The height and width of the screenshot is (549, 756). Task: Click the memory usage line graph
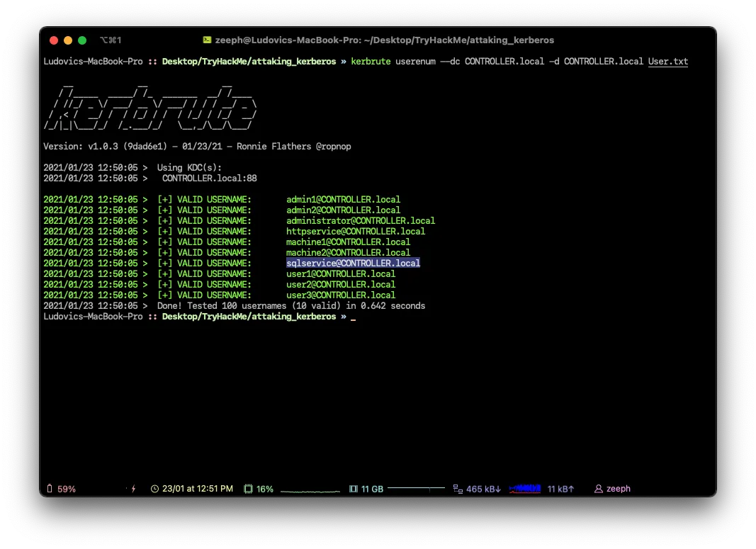tap(416, 488)
